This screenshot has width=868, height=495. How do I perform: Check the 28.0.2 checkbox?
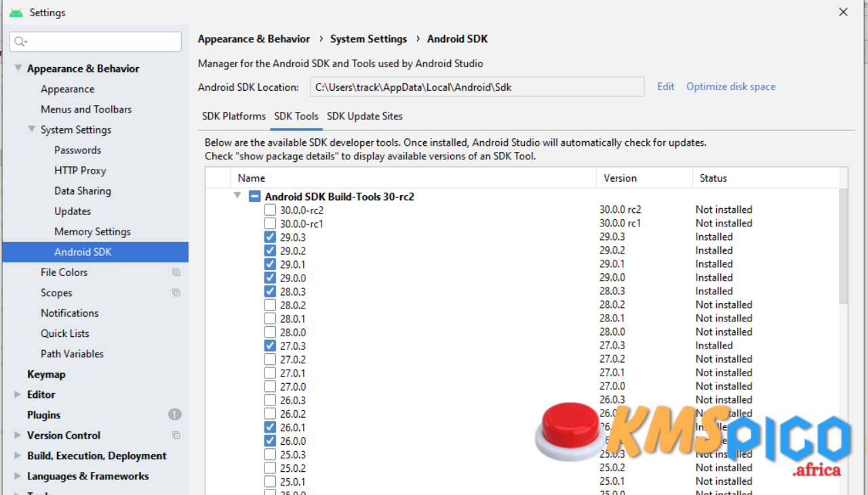click(270, 305)
